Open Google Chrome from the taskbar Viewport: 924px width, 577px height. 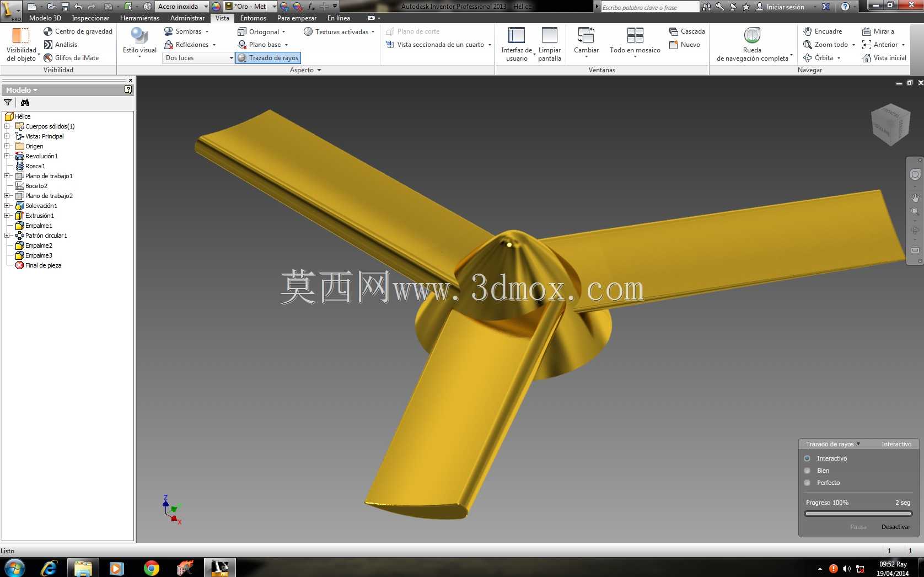(151, 568)
